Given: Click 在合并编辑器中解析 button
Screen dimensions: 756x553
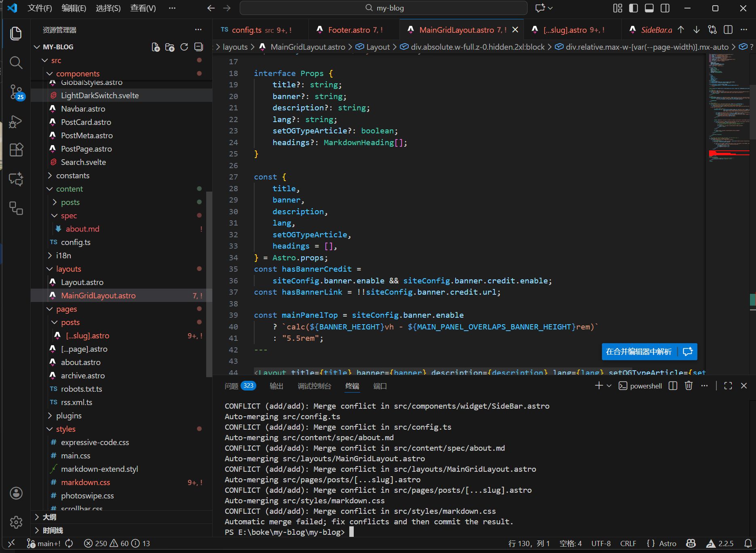Looking at the screenshot, I should coord(639,352).
